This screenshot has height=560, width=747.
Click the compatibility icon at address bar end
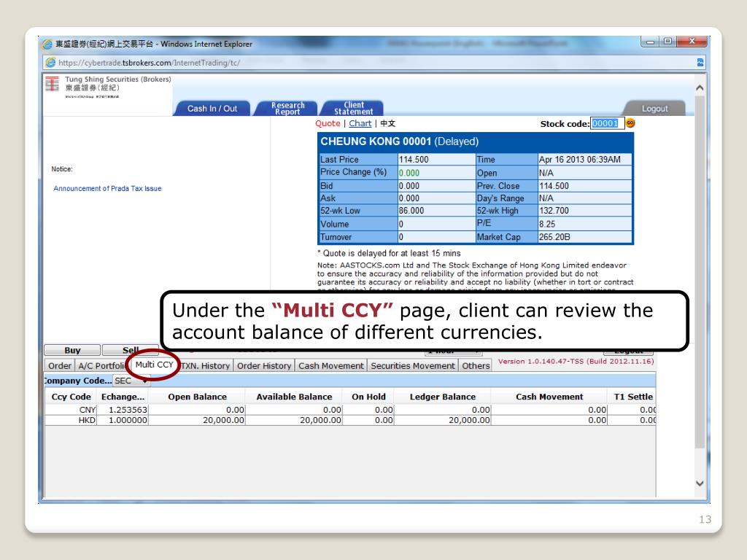(700, 63)
